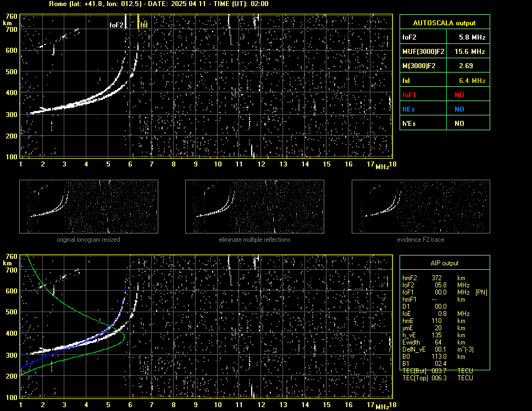Click the Ewidth 64 km row

click(x=434, y=342)
